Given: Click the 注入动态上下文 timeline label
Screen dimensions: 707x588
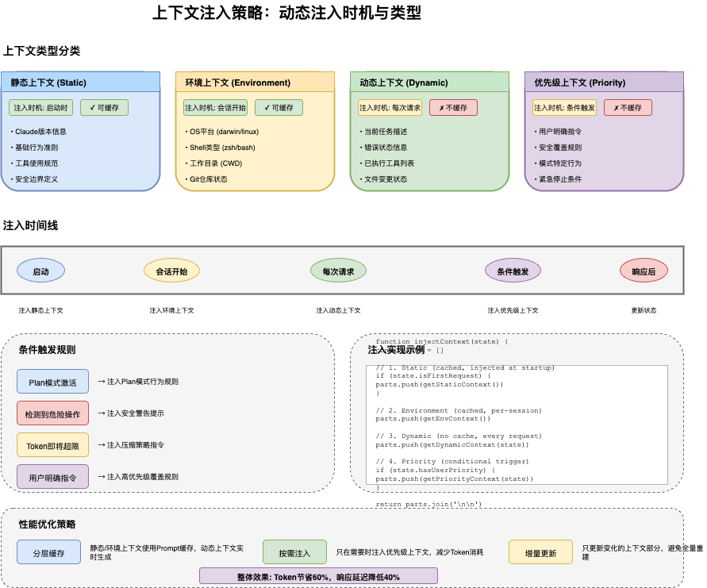Looking at the screenshot, I should tap(338, 310).
